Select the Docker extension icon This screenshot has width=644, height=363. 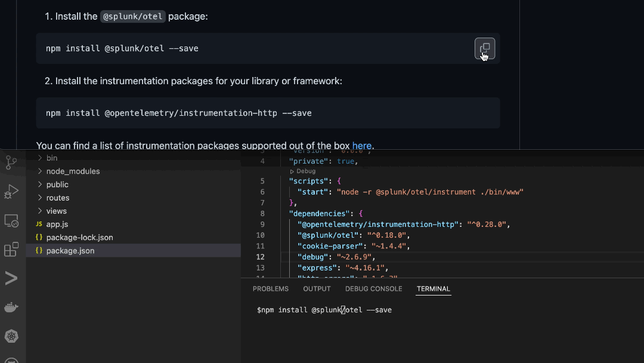[x=12, y=307]
